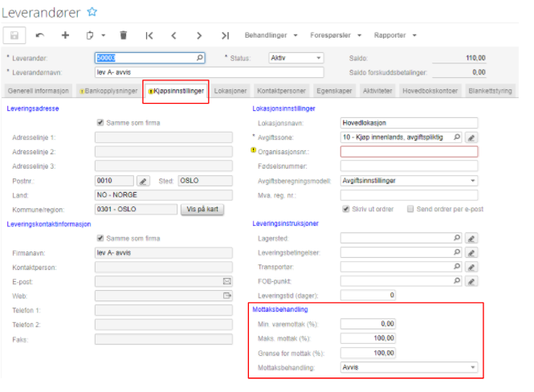This screenshot has height=392, width=534.
Task: Jump to last record icon
Action: pos(225,35)
